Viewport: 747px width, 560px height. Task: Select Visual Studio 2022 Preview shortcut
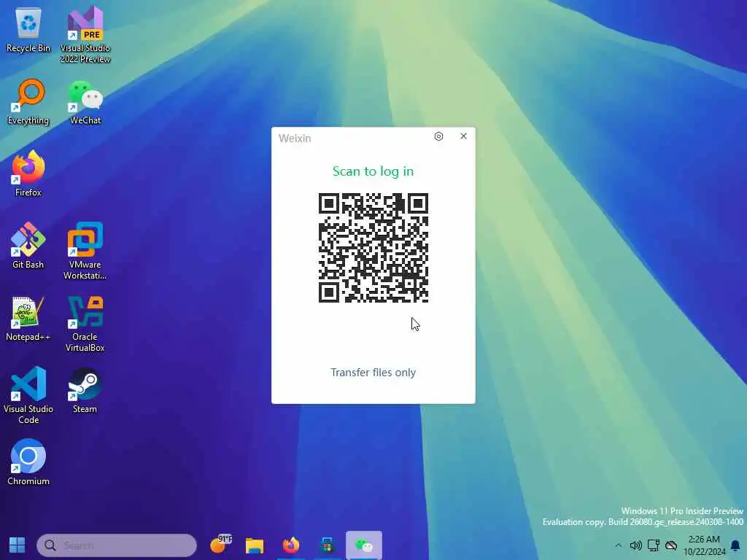(85, 34)
